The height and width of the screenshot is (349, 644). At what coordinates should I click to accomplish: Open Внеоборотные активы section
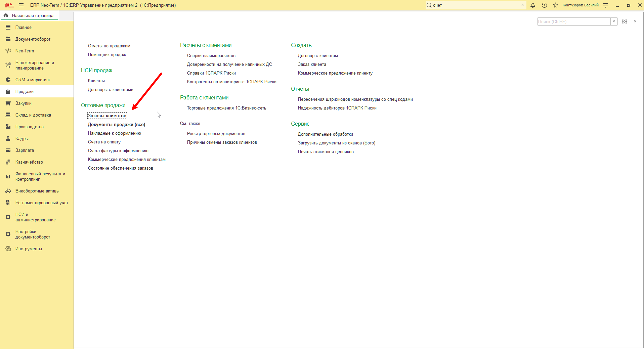(x=37, y=191)
